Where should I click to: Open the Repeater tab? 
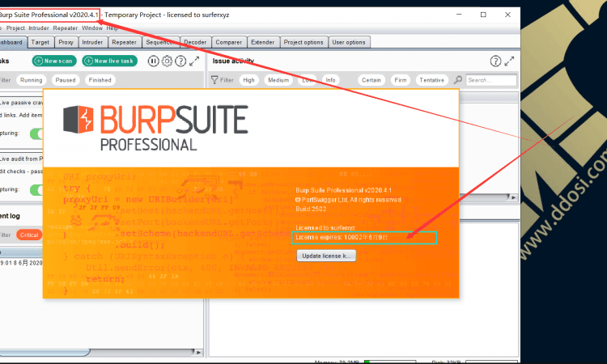[125, 42]
